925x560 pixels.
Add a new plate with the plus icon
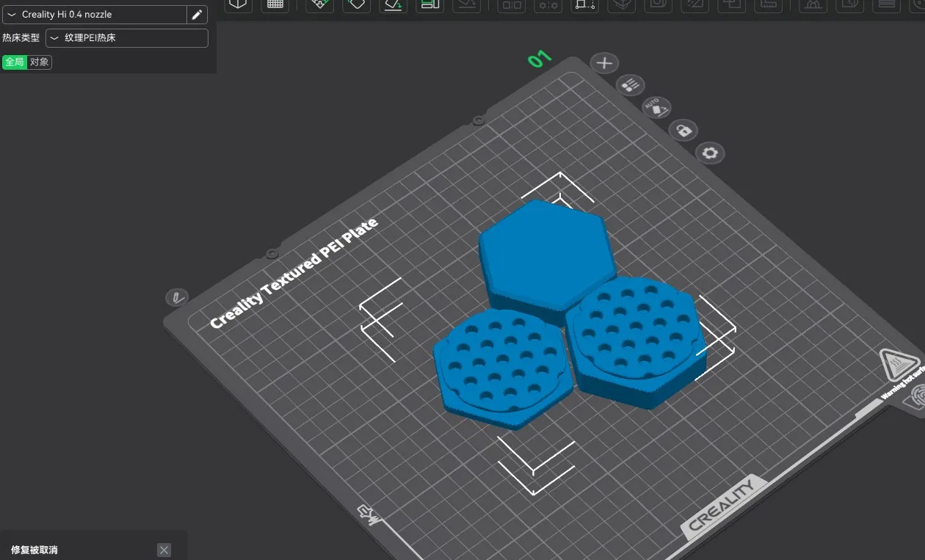point(604,63)
